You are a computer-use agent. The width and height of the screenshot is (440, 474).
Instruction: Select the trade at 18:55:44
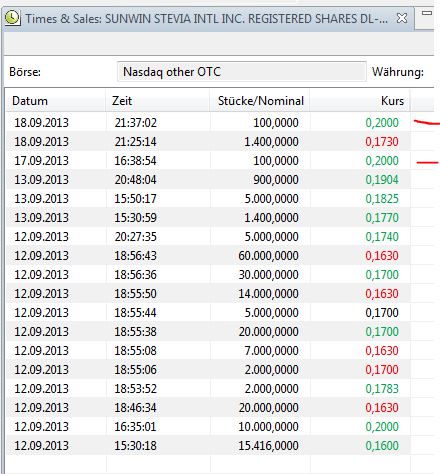208,313
